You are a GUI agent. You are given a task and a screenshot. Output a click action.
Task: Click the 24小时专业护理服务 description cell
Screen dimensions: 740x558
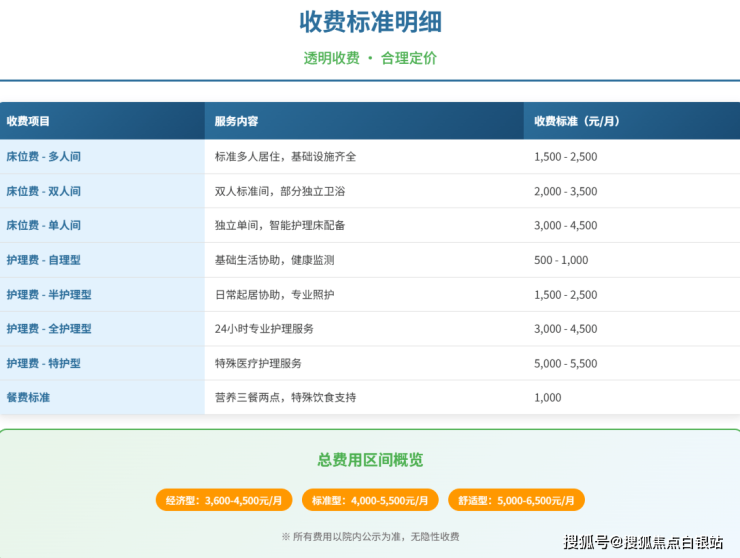tap(264, 329)
